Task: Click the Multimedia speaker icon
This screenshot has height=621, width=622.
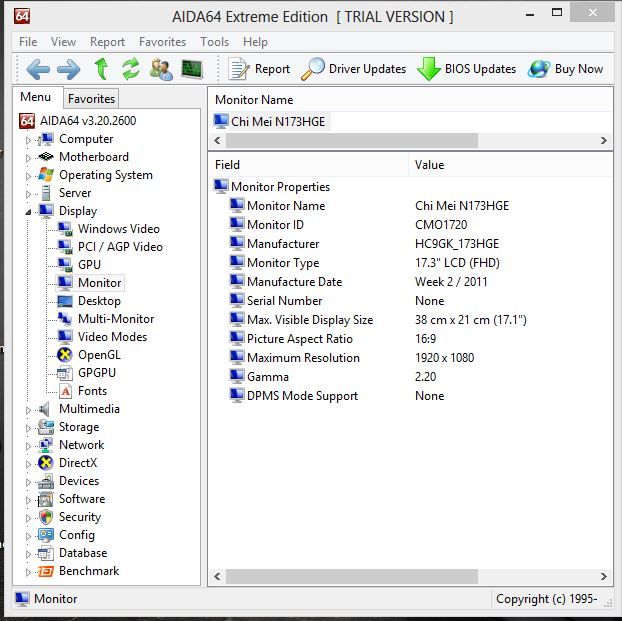Action: tap(45, 409)
